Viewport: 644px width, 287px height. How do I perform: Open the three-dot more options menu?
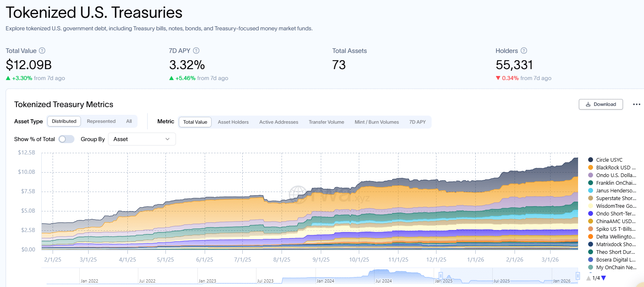pos(636,104)
